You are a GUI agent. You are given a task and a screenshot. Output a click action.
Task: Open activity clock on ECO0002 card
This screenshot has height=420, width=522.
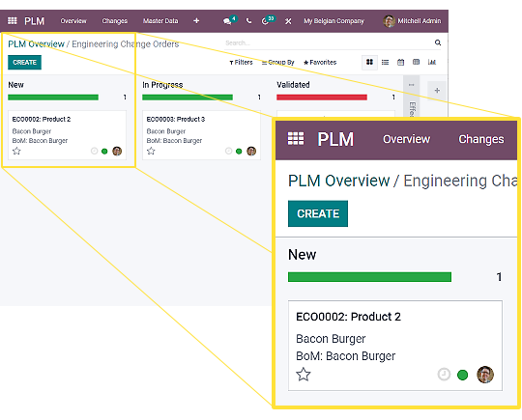pyautogui.click(x=94, y=152)
